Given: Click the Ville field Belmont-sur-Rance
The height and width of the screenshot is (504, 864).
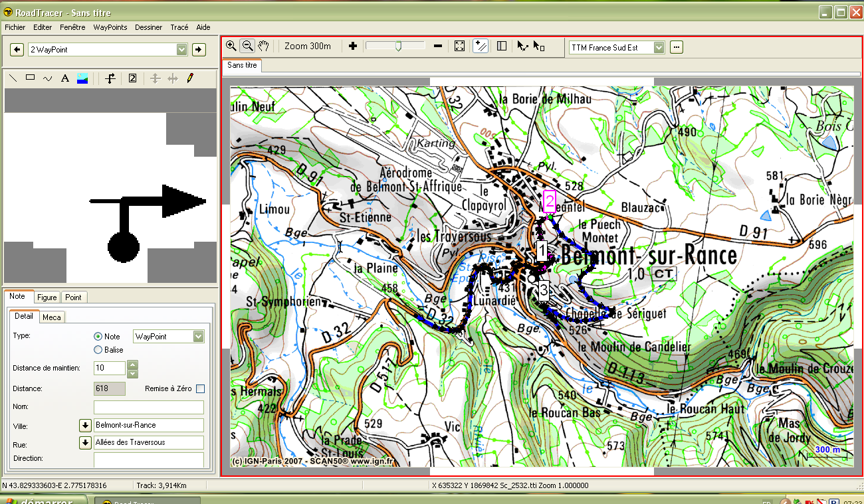Looking at the screenshot, I should (149, 425).
